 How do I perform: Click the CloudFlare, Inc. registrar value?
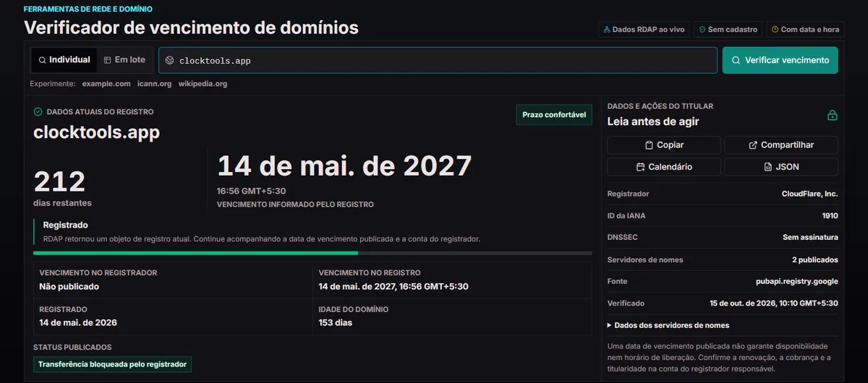click(810, 194)
